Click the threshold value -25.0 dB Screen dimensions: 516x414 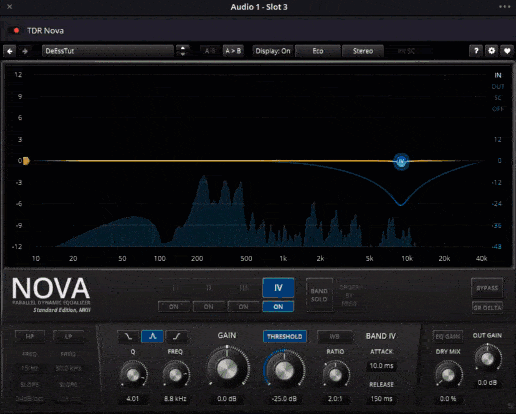click(x=284, y=399)
